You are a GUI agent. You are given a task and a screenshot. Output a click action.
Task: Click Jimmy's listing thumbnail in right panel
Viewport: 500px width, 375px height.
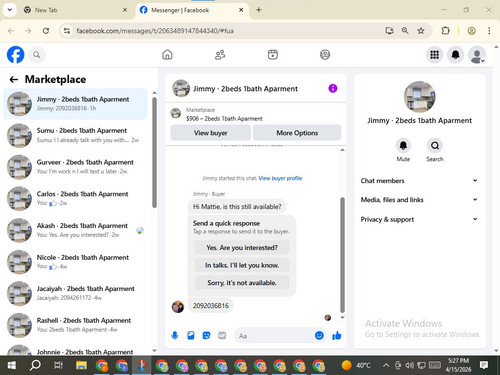click(419, 97)
